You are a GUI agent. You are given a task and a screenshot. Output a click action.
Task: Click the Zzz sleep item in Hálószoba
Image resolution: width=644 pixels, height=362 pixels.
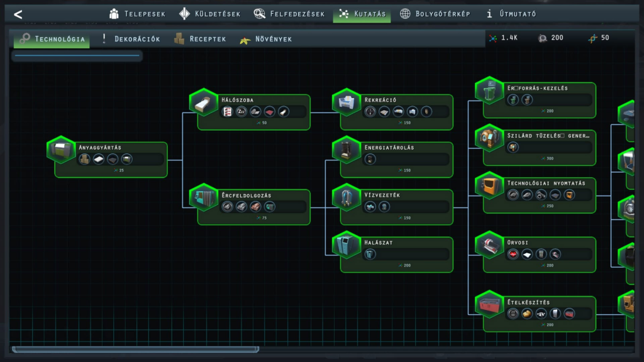point(241,112)
